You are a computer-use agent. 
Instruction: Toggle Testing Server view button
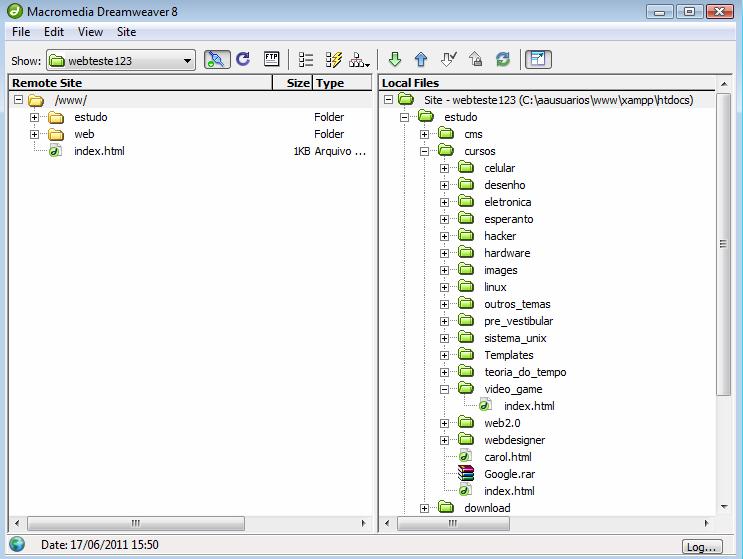coord(334,60)
